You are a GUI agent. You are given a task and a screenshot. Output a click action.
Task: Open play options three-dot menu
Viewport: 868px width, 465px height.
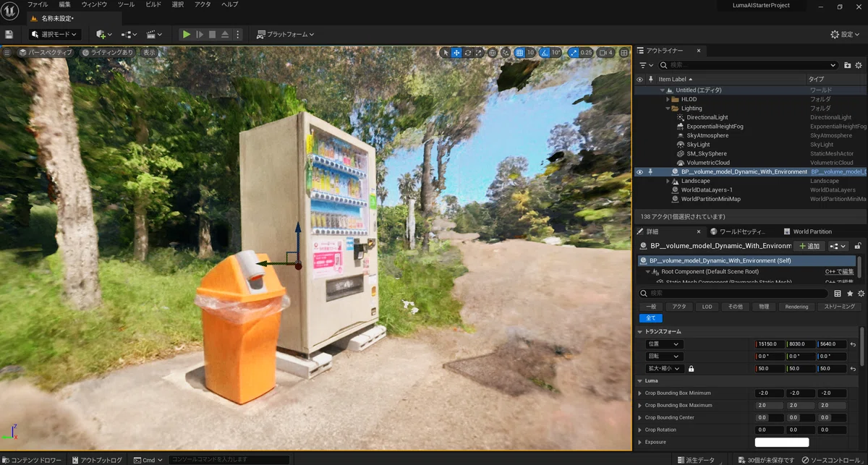[238, 34]
